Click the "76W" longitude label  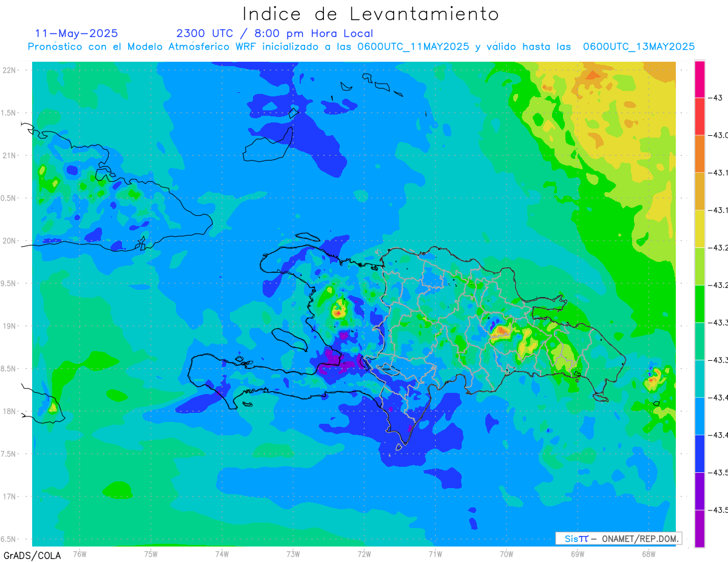79,554
